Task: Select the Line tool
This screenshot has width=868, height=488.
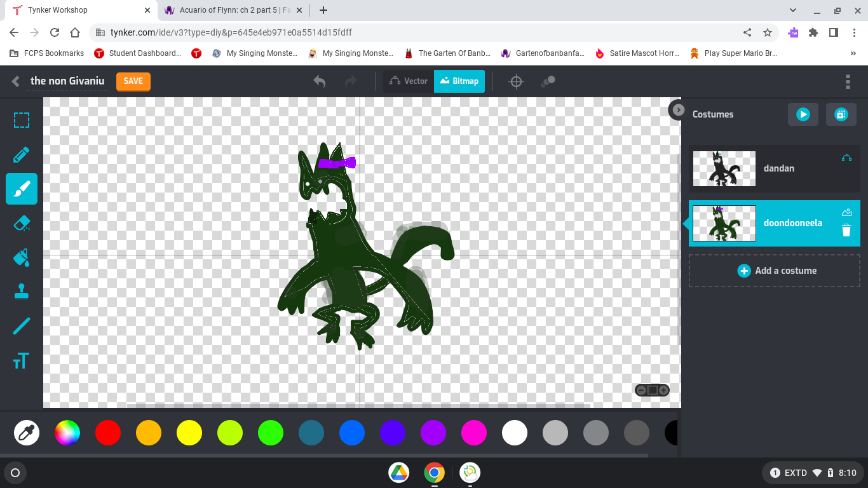Action: pos(22,326)
